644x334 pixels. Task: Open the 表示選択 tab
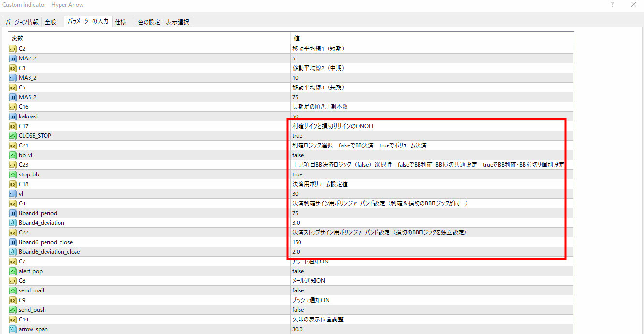pyautogui.click(x=177, y=22)
